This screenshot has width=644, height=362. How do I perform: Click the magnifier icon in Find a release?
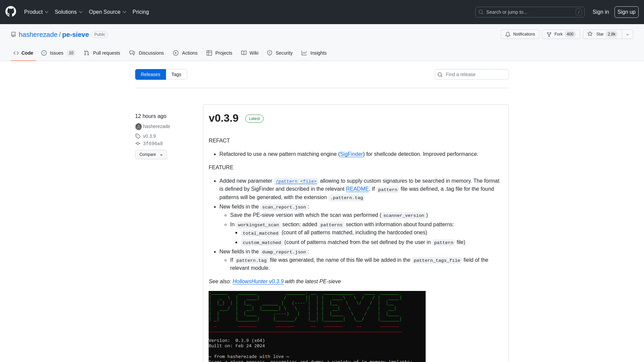[440, 75]
